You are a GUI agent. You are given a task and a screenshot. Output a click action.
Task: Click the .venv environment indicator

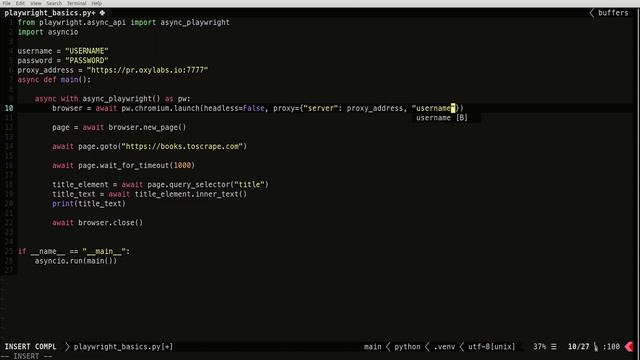(x=444, y=347)
